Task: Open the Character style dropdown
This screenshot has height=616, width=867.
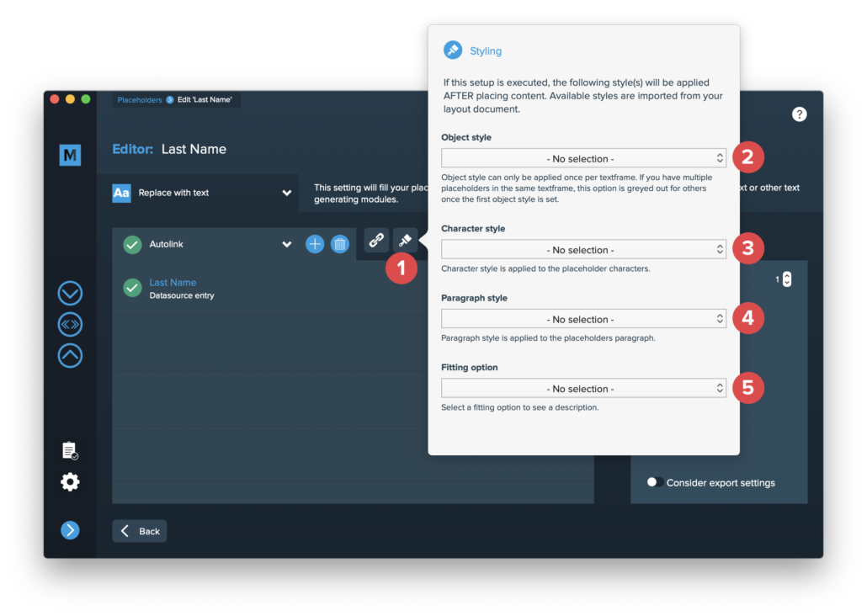Action: click(x=583, y=250)
